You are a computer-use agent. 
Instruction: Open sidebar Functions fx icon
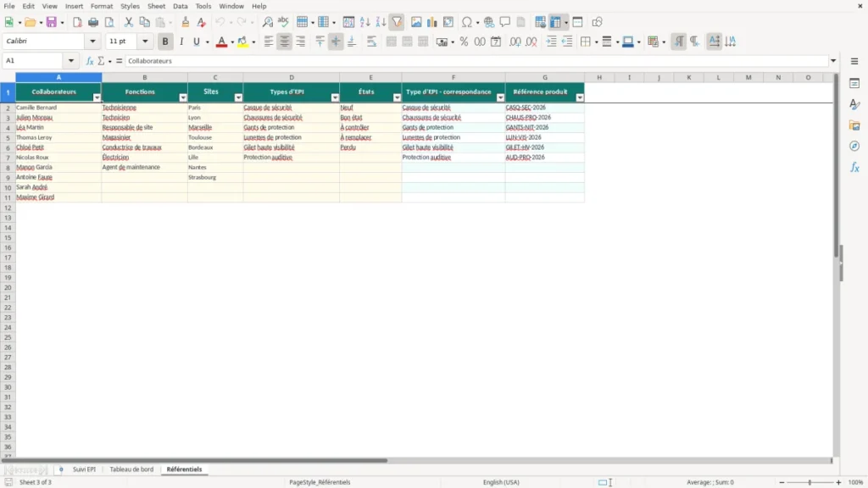tap(854, 167)
